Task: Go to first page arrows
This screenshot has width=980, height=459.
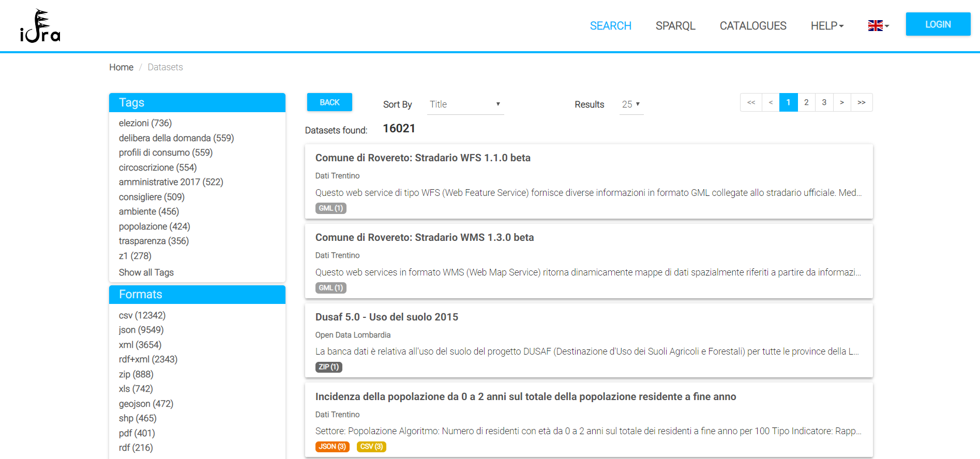Action: point(751,102)
